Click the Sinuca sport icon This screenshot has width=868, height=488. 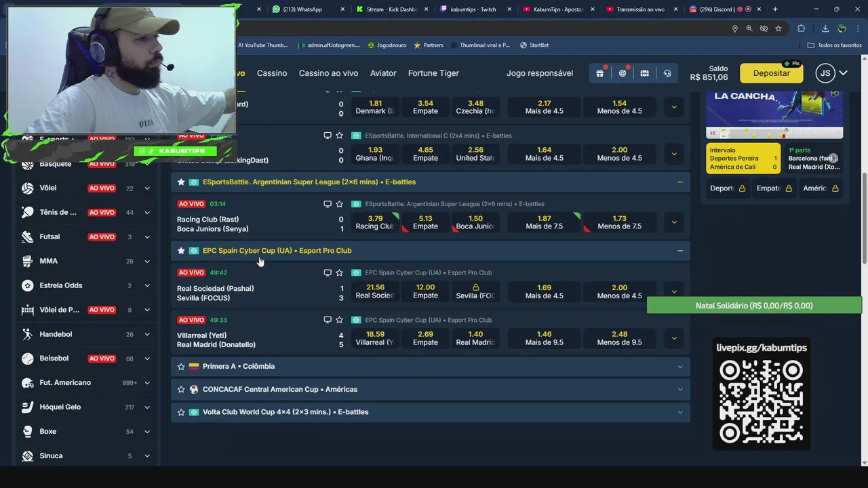pos(27,456)
